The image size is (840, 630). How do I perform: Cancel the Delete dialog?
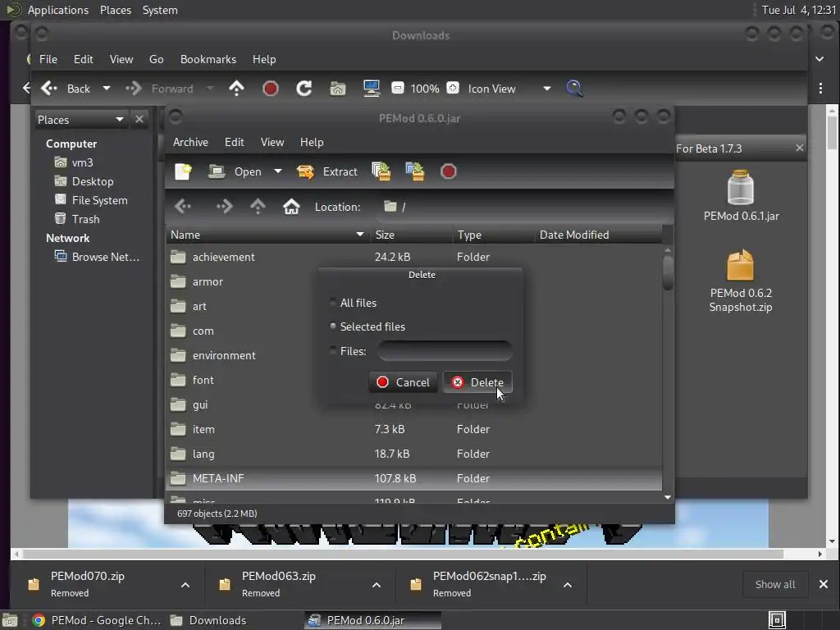point(403,382)
